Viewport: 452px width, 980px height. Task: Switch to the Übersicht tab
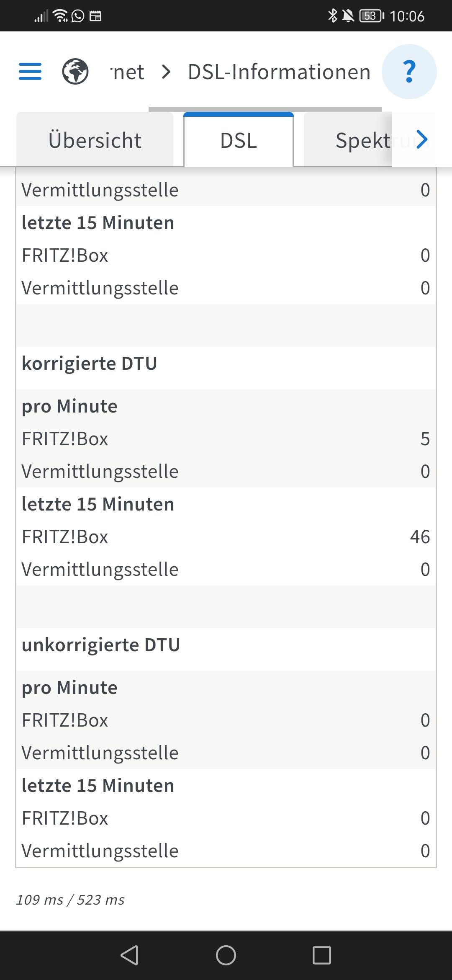(x=95, y=140)
